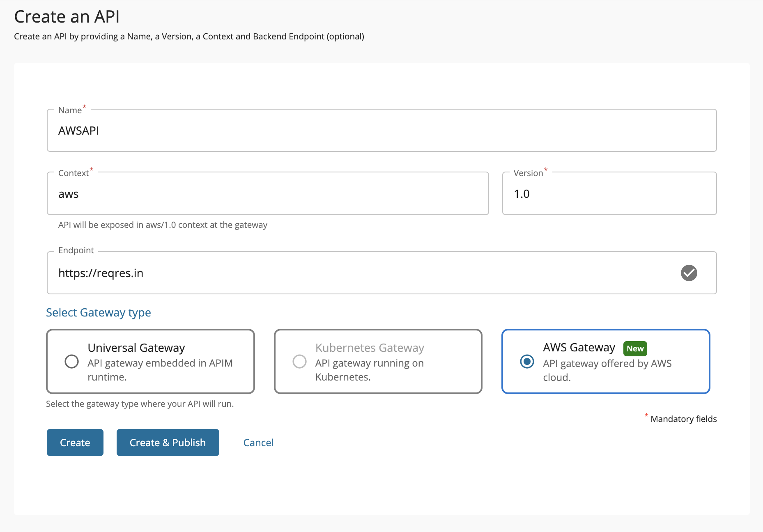Click the 'Select Gateway type' heading
763x532 pixels.
99,313
